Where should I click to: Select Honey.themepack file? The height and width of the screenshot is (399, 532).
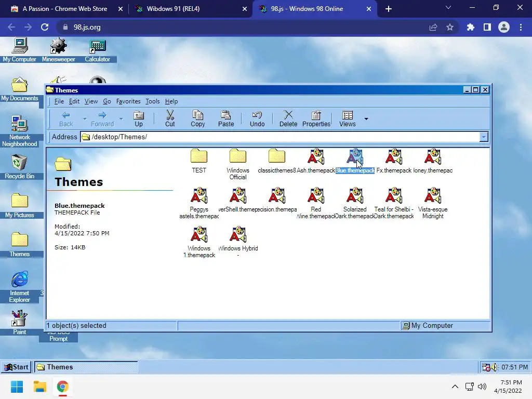[433, 161]
